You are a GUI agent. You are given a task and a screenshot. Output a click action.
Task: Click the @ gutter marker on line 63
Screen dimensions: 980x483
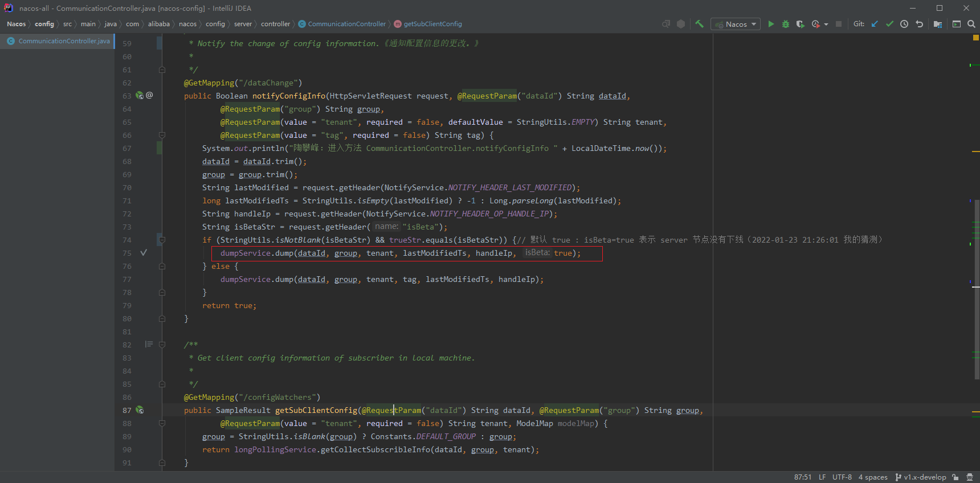click(149, 95)
